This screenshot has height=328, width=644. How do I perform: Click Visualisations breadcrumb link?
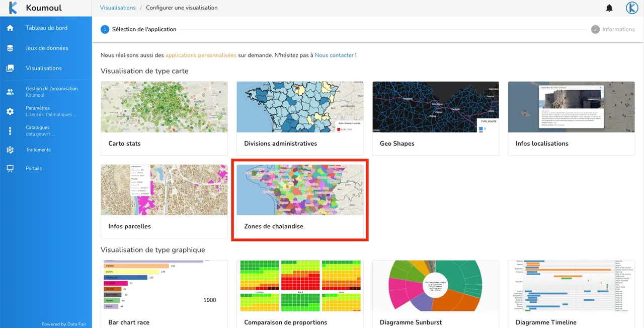pos(118,8)
